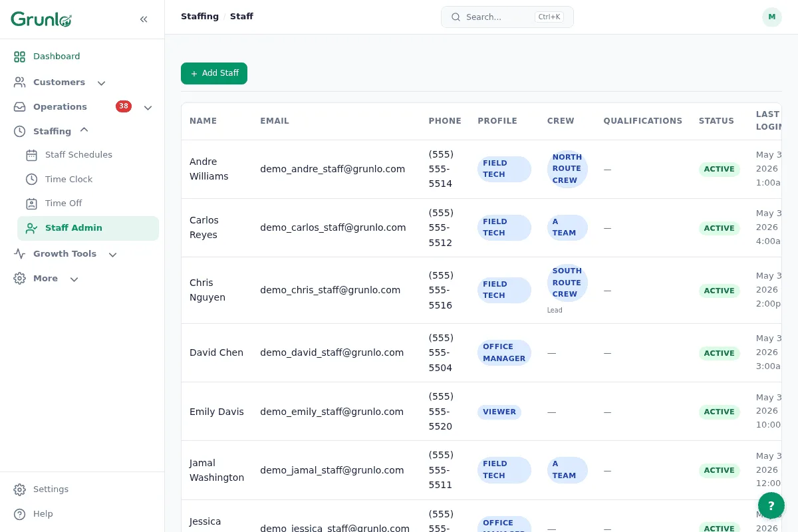The image size is (798, 532).
Task: Click the green floating help bubble
Action: pyautogui.click(x=771, y=505)
